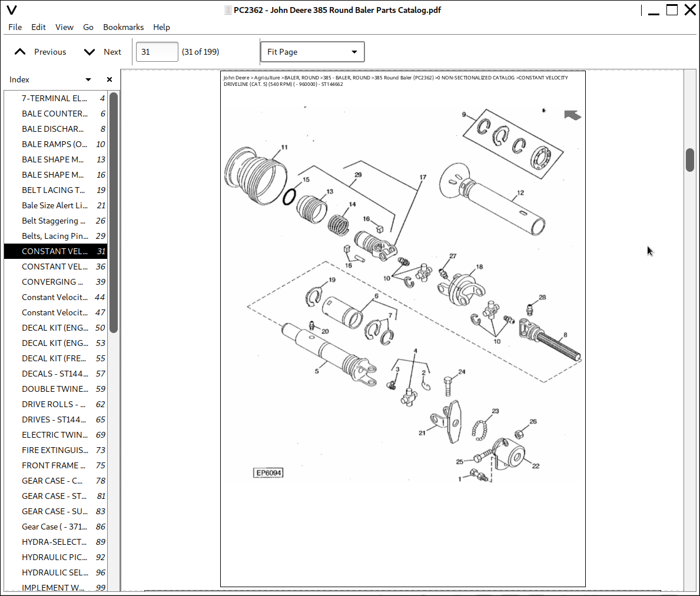
Task: Click the app logo icon in title bar
Action: click(11, 10)
